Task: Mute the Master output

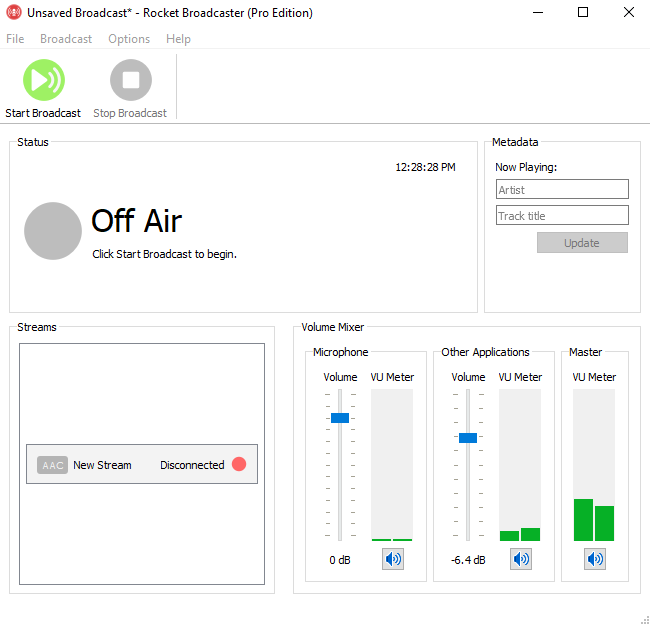Action: 595,559
